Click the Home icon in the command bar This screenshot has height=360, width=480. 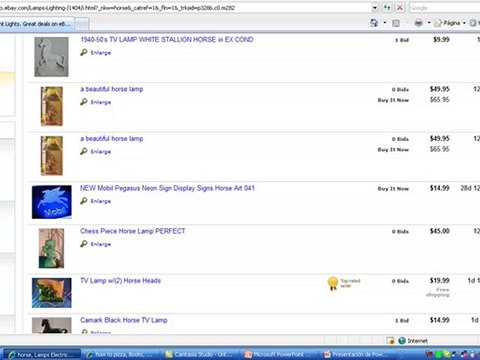[374, 23]
